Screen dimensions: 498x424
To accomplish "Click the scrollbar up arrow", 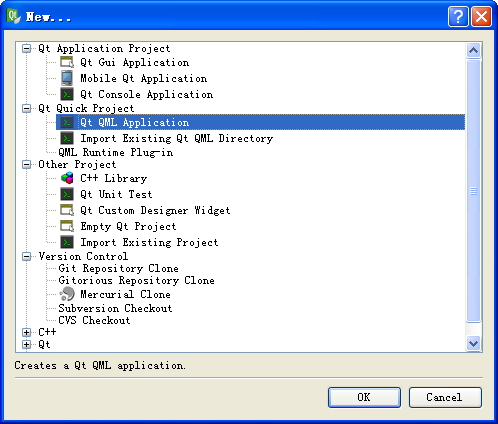I will [x=473, y=51].
